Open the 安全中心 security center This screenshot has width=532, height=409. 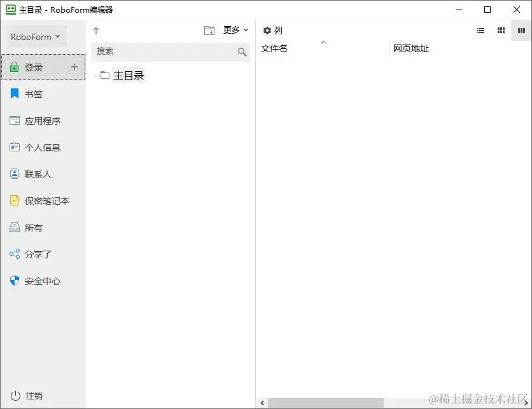[x=43, y=281]
